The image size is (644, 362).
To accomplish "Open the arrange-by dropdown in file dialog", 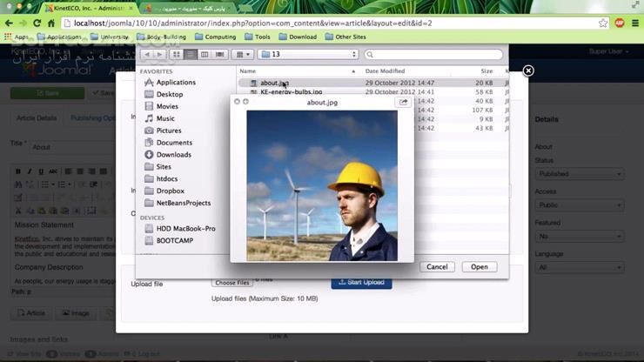I will [x=243, y=55].
